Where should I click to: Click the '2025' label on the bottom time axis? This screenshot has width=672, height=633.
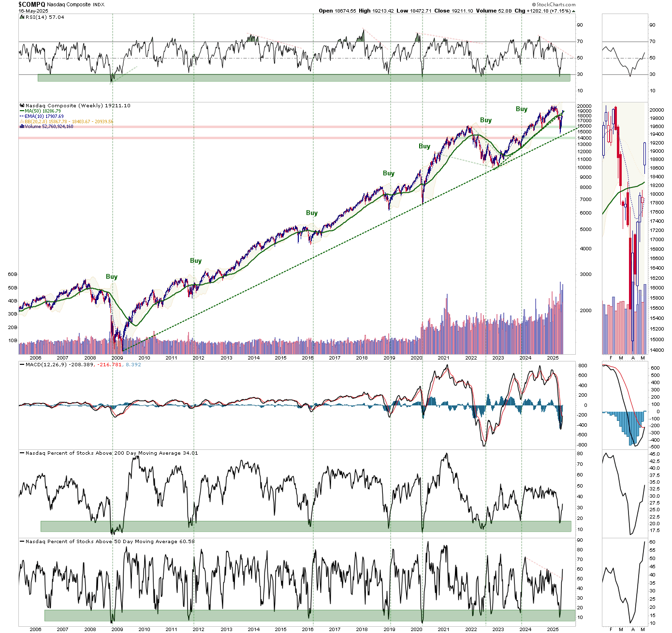[553, 630]
